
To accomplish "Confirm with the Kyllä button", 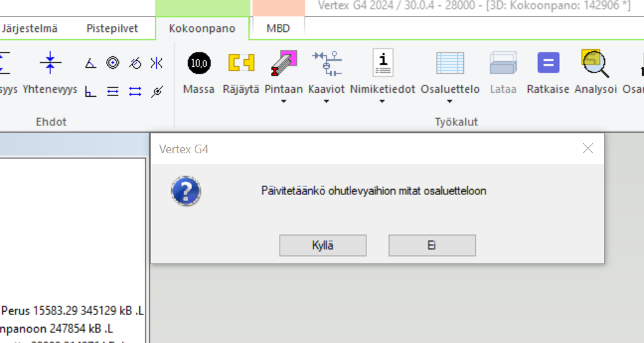I will coord(323,245).
